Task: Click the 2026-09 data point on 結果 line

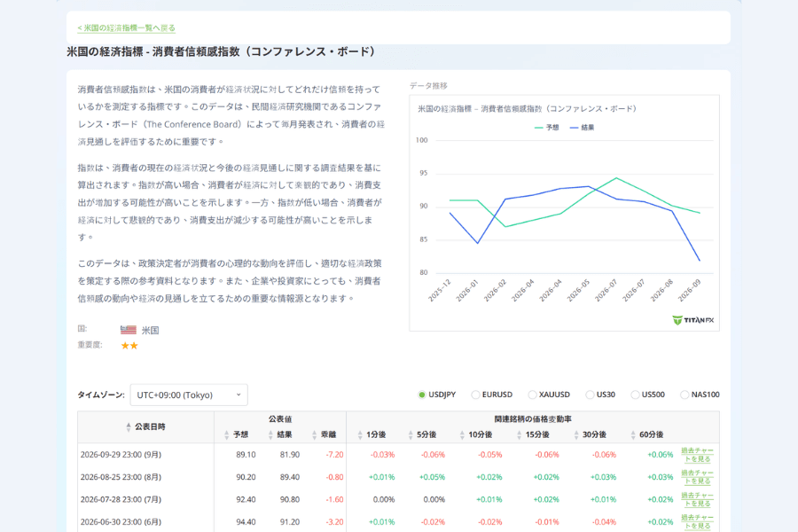Action: coord(700,260)
